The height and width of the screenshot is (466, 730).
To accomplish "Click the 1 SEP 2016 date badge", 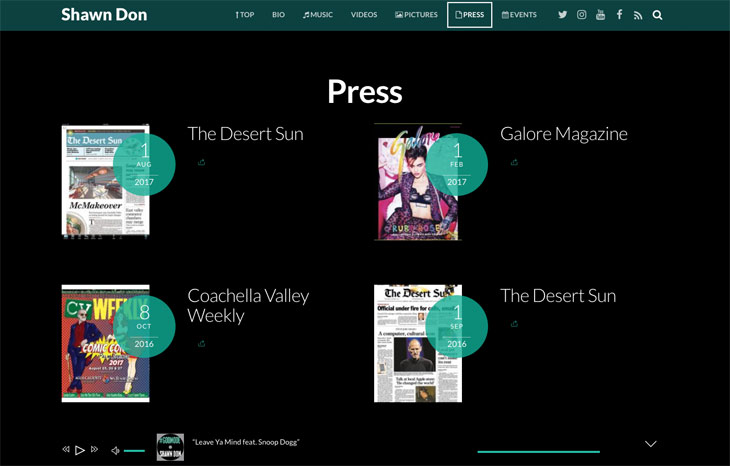I will click(x=457, y=326).
